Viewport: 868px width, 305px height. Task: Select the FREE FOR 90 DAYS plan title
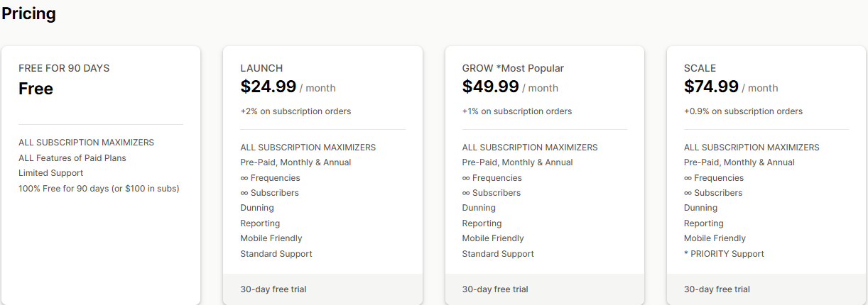point(64,68)
